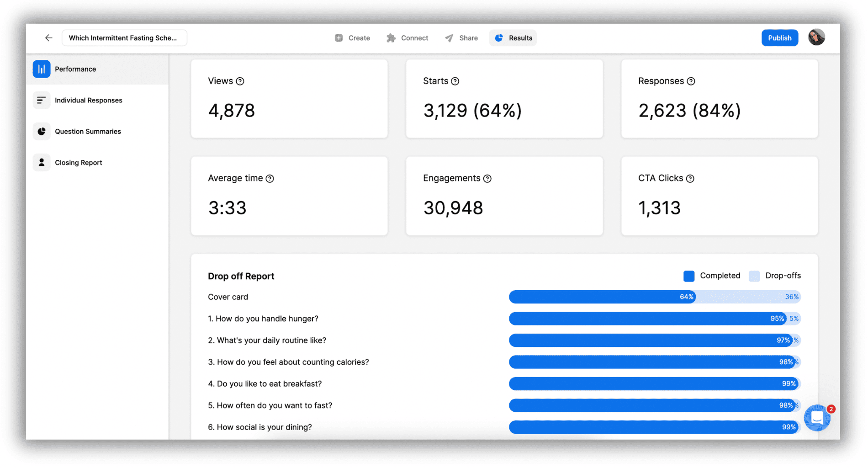Select the Individual Responses sidebar icon
The height and width of the screenshot is (468, 868).
(41, 100)
